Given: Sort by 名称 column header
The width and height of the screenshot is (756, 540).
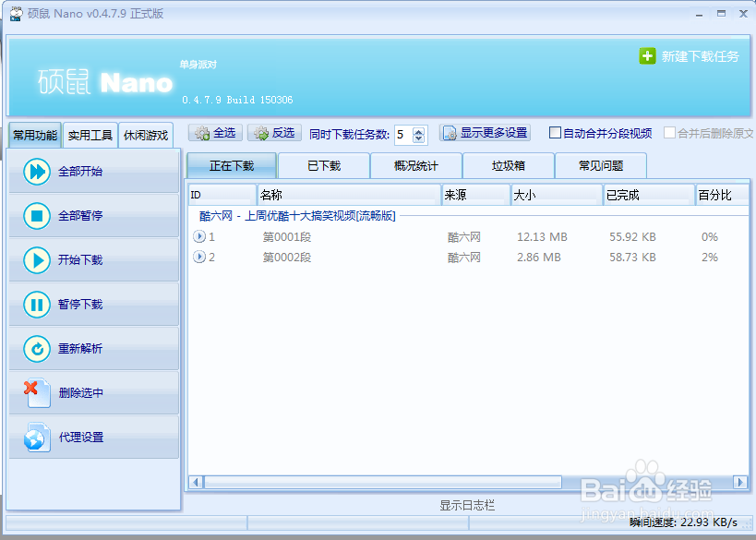Looking at the screenshot, I should (x=350, y=195).
